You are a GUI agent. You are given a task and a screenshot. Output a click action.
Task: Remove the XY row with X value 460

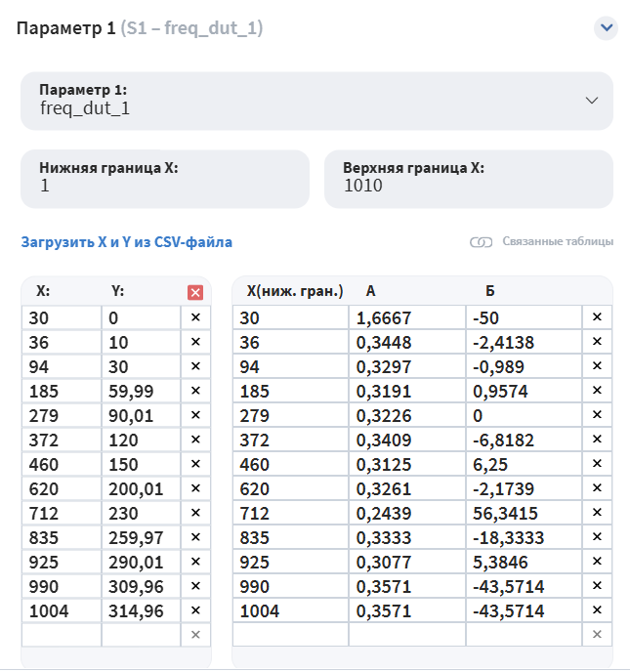195,464
